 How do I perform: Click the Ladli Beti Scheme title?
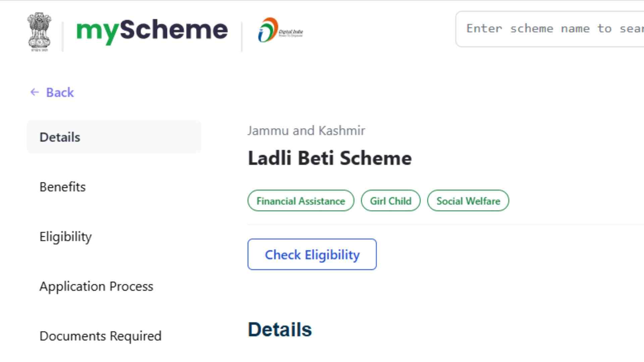(330, 158)
